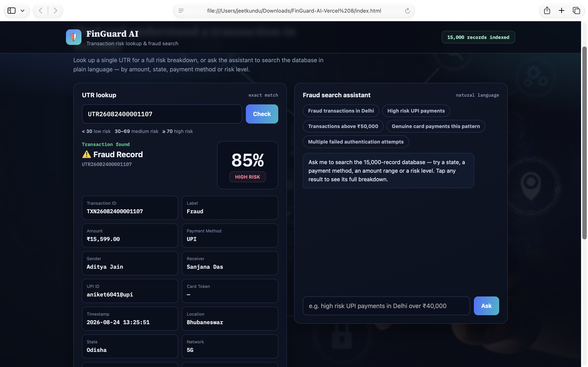
Task: Open the reader view icon in address bar
Action: (x=181, y=11)
